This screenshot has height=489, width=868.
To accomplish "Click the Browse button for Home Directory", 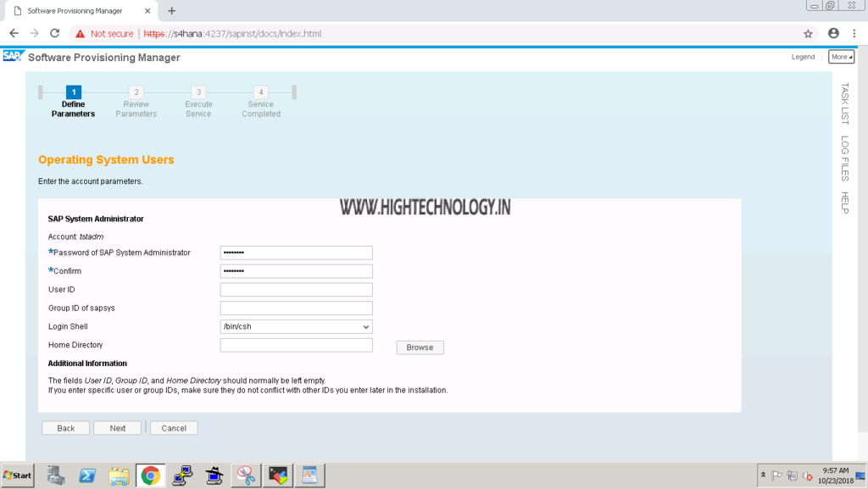I will point(420,347).
